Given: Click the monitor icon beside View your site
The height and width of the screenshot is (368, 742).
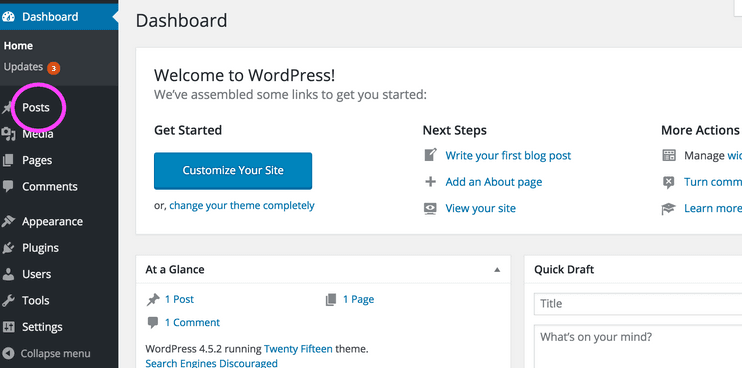Looking at the screenshot, I should click(x=430, y=209).
